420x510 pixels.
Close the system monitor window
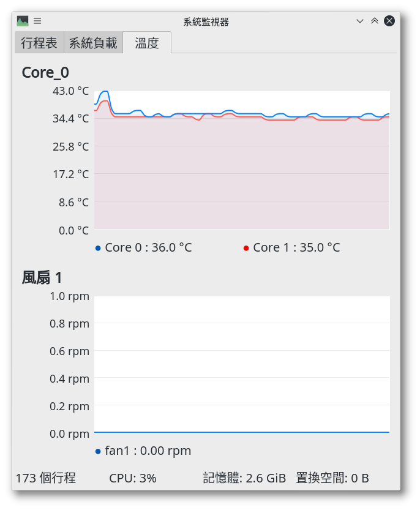tap(389, 21)
